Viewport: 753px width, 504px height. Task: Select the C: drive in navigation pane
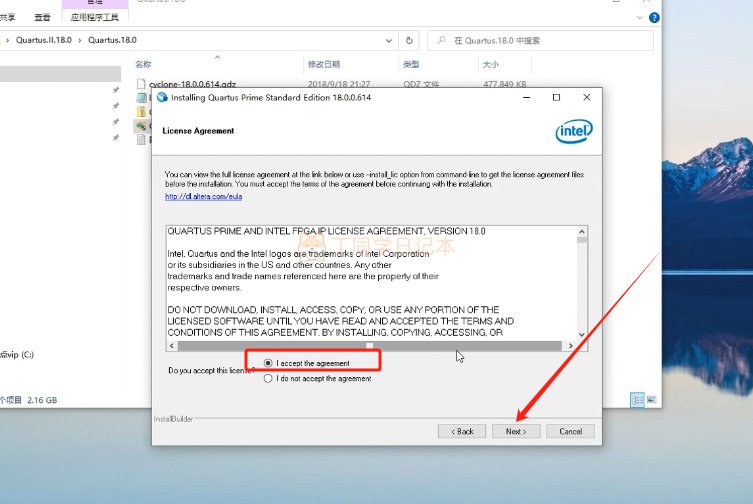tap(17, 355)
